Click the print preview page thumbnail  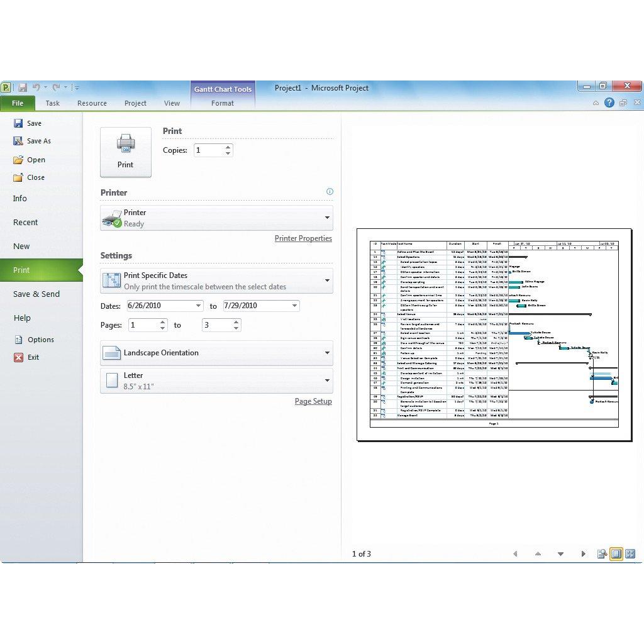coord(494,335)
